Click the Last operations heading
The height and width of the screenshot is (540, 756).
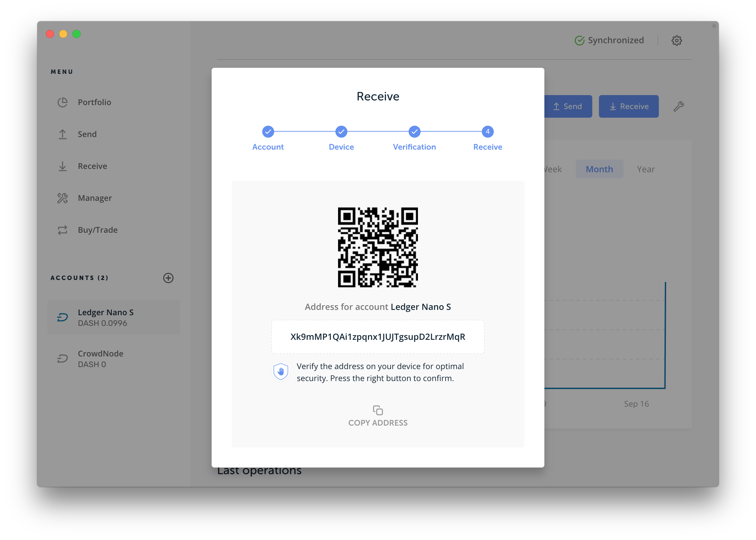pyautogui.click(x=259, y=472)
